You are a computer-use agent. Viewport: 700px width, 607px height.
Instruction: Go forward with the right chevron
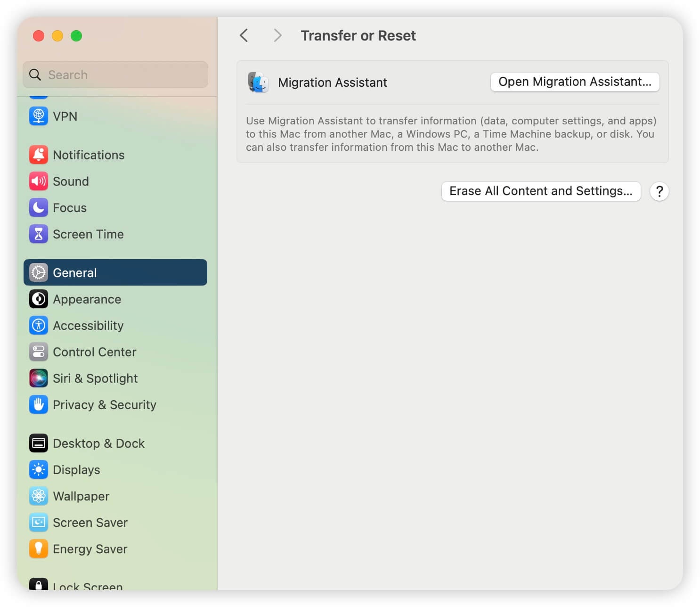tap(277, 35)
